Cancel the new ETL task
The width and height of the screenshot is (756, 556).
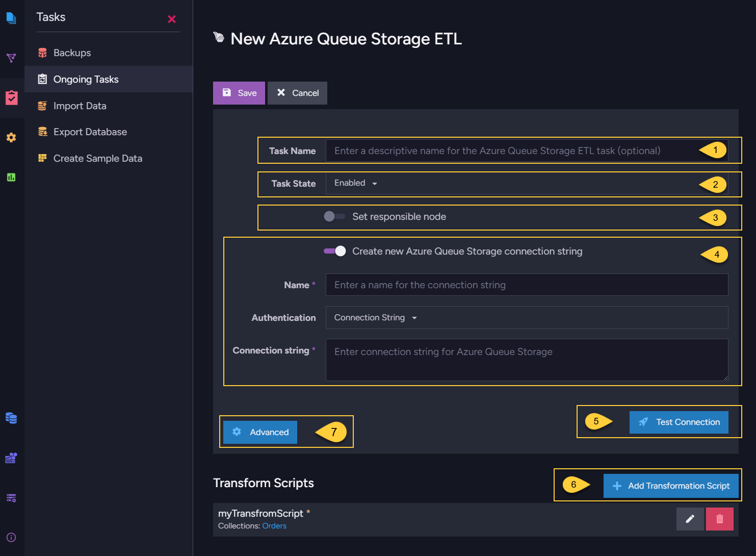pos(298,93)
